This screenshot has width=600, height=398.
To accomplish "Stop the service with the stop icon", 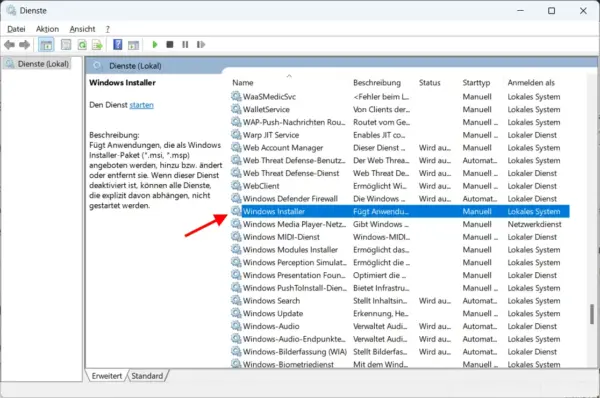I will [170, 45].
